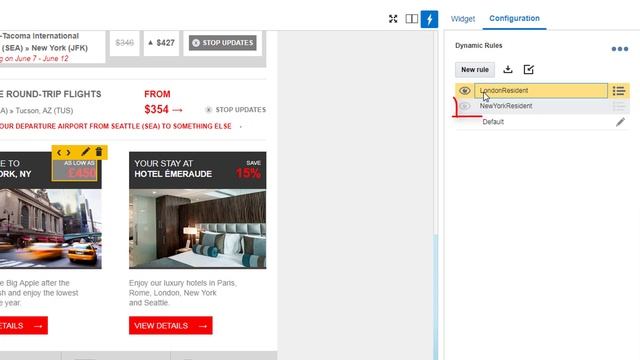
Task: Click the $427 price box
Action: click(x=161, y=43)
